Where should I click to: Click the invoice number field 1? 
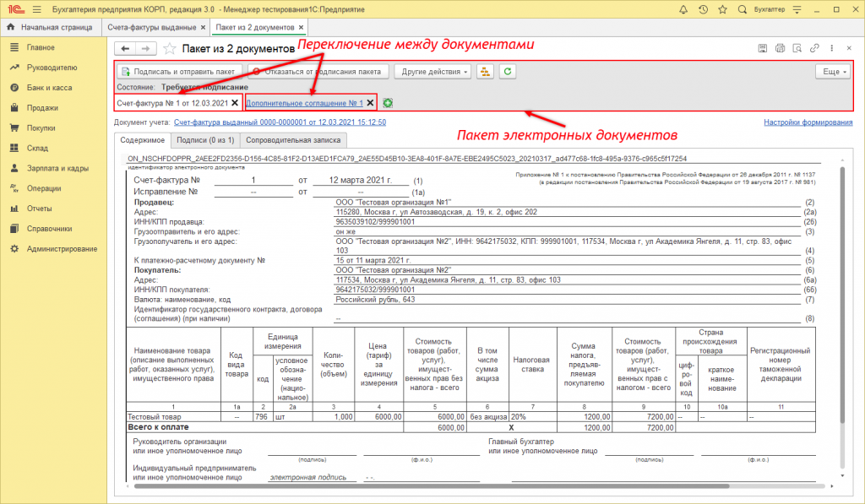253,181
